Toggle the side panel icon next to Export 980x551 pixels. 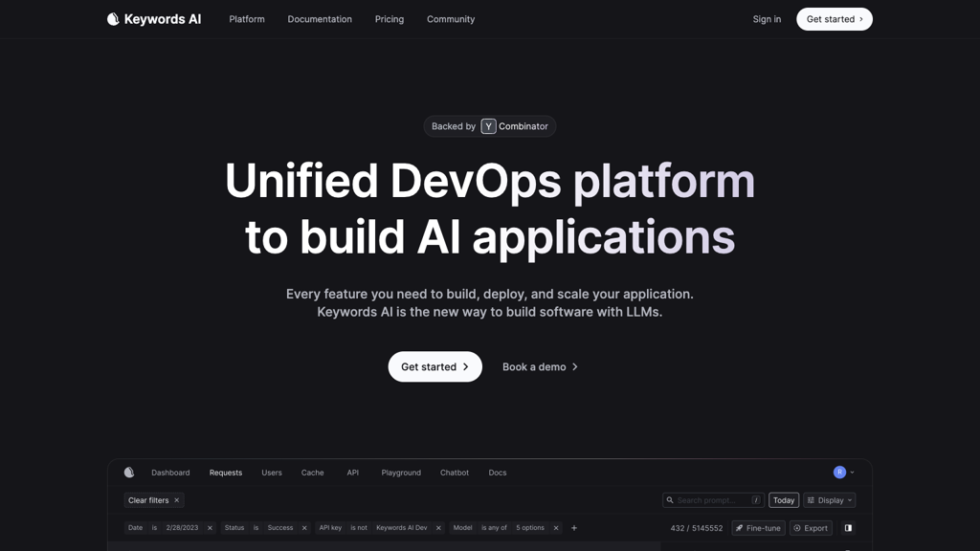coord(848,528)
